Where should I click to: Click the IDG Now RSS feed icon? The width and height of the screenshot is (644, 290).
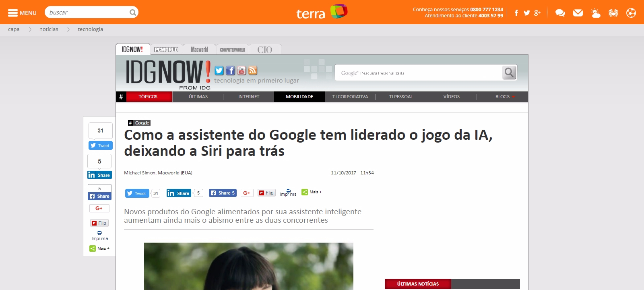[253, 70]
